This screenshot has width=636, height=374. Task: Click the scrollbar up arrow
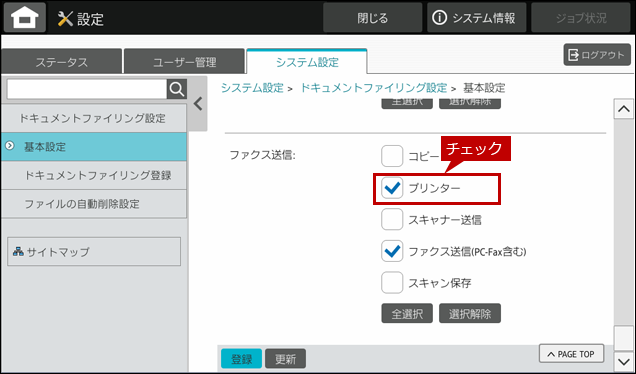point(623,109)
